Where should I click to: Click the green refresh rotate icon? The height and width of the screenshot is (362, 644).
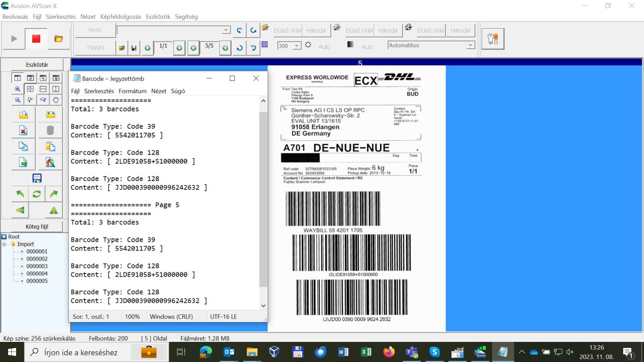[x=37, y=194]
